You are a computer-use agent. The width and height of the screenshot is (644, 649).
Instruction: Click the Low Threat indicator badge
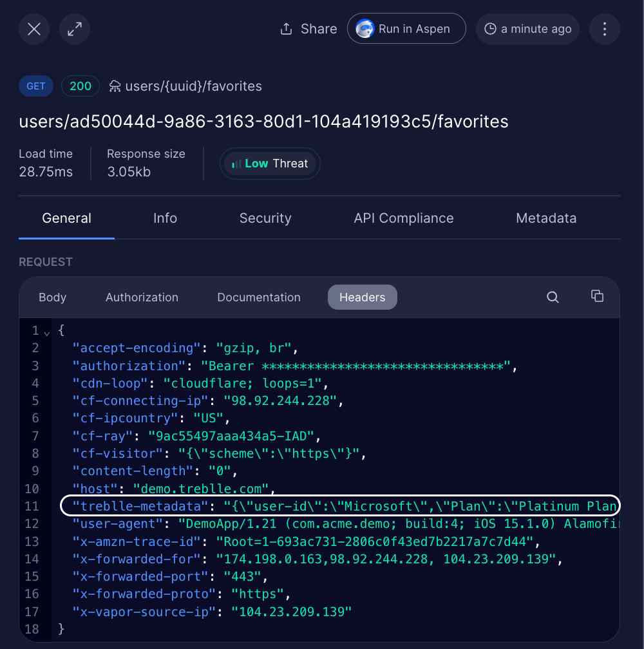coord(270,164)
